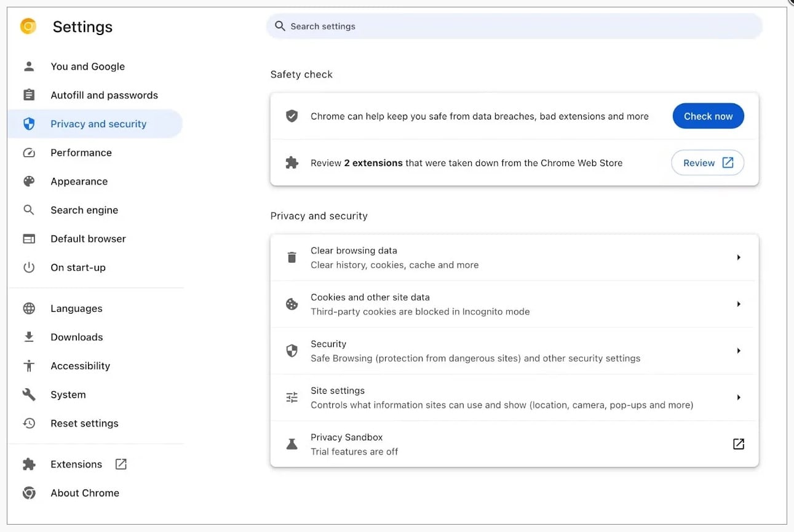
Task: Click the Extensions puzzle piece icon in sidebar
Action: [x=29, y=464]
